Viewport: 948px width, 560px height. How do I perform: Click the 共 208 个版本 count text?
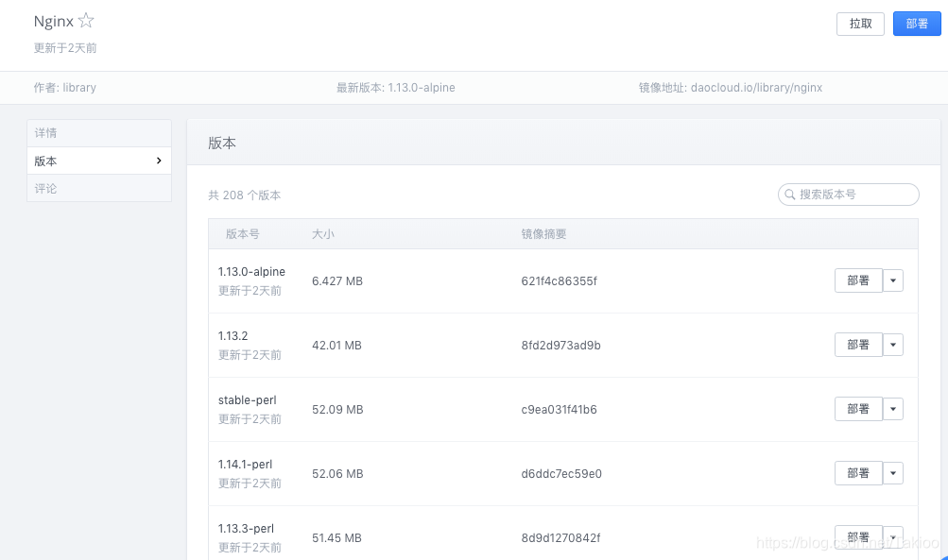click(x=244, y=195)
